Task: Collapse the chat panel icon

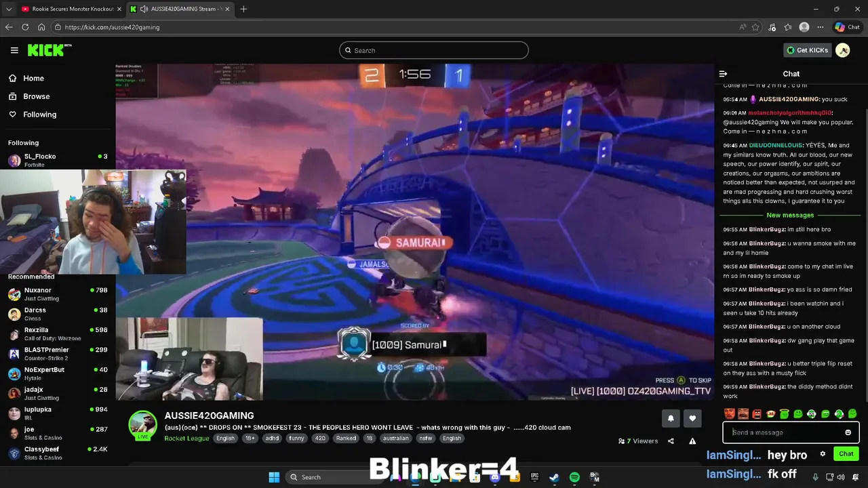Action: (723, 74)
